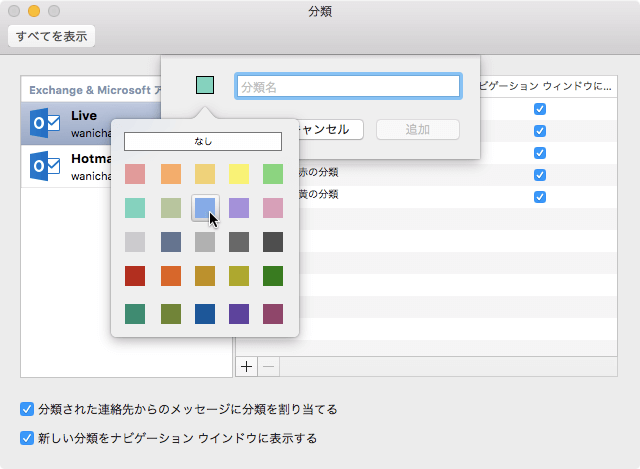
Task: Select the dark green swatch in fourth row
Action: point(273,277)
